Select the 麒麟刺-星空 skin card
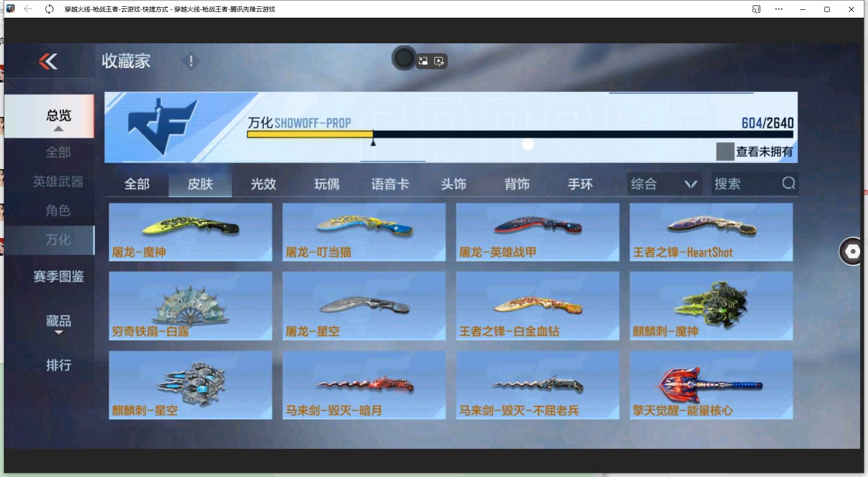The height and width of the screenshot is (477, 868). point(190,385)
